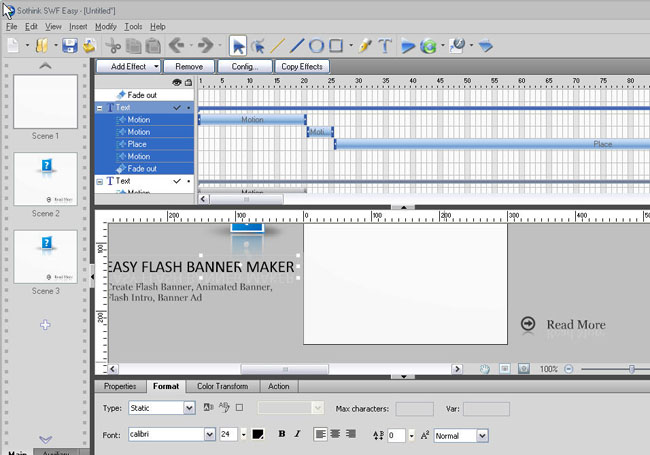Click the Undo arrow icon
The image size is (650, 455).
coord(177,45)
